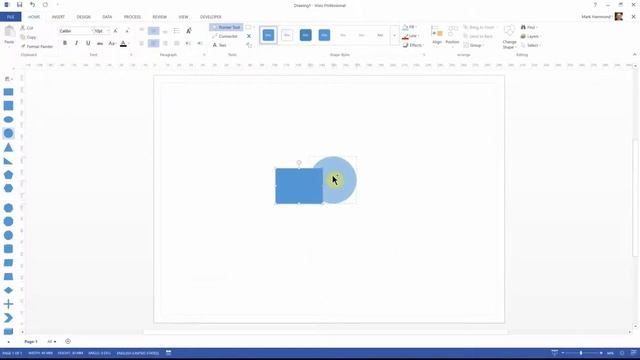The height and width of the screenshot is (360, 640).
Task: Select the Parallelogram stencil shape
Action: pos(8,263)
